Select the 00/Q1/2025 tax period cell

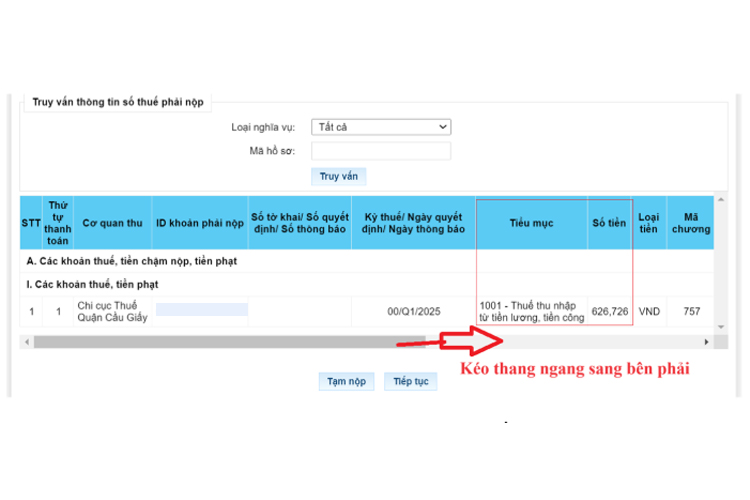[x=414, y=312]
